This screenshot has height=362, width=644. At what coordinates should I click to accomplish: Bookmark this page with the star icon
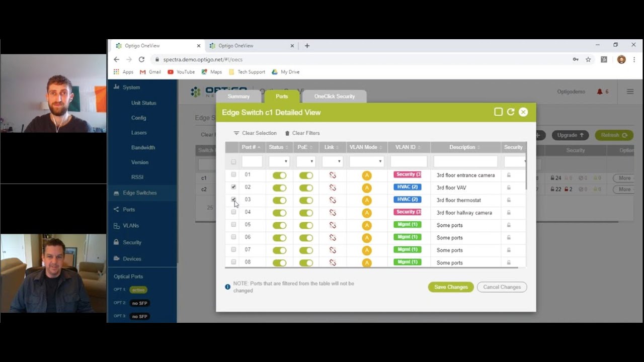588,59
